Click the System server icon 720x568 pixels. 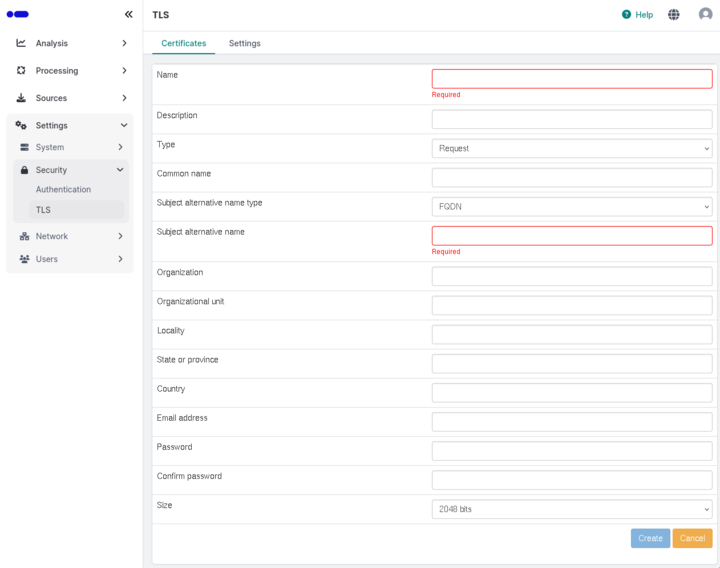[24, 147]
